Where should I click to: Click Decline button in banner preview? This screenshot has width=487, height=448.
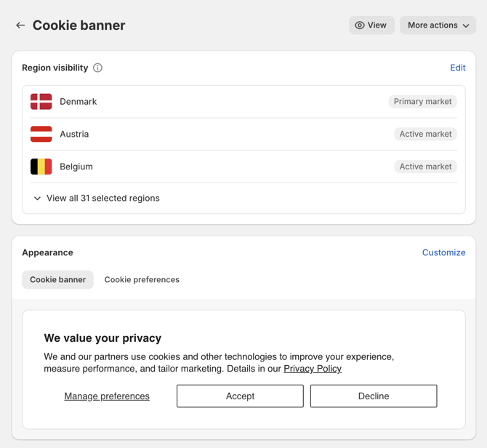click(374, 396)
